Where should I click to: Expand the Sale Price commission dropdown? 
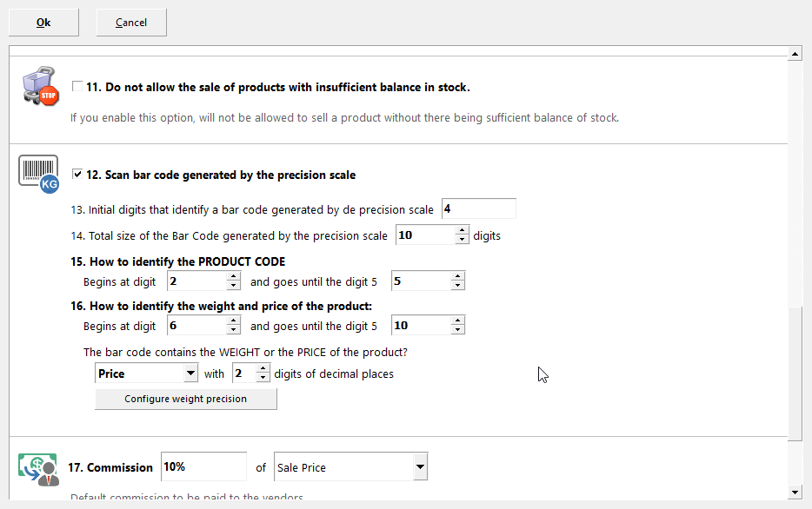click(x=420, y=467)
